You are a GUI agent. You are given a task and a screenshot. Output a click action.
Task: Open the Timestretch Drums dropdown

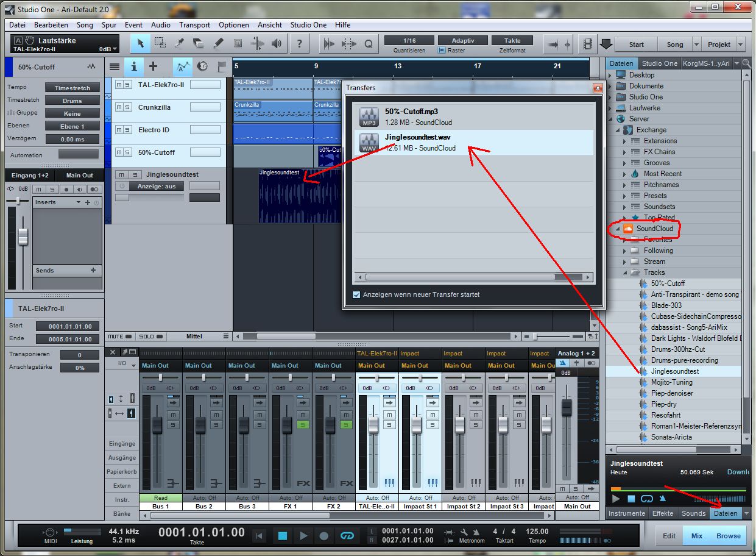(72, 101)
